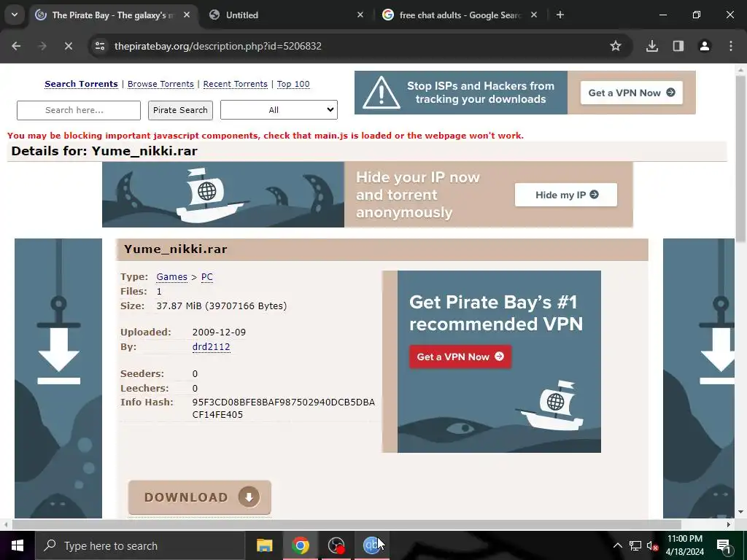This screenshot has width=747, height=560.
Task: Expand the All category dropdown
Action: pyautogui.click(x=279, y=110)
